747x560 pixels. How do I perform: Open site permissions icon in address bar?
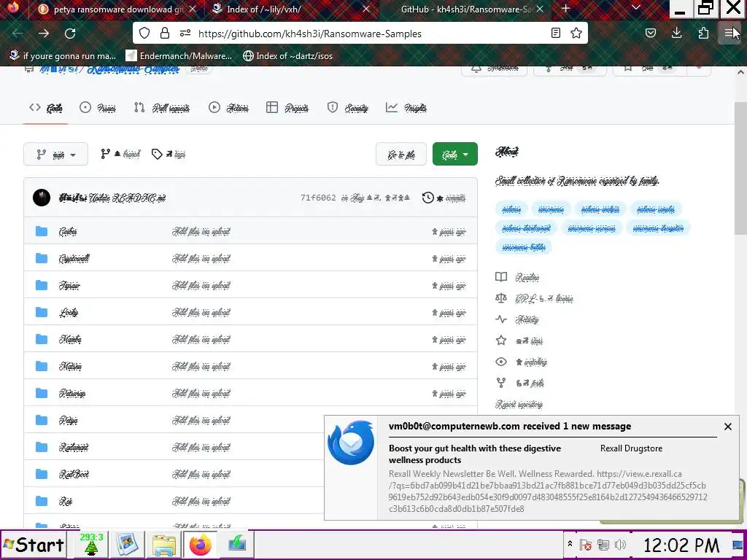(x=185, y=34)
